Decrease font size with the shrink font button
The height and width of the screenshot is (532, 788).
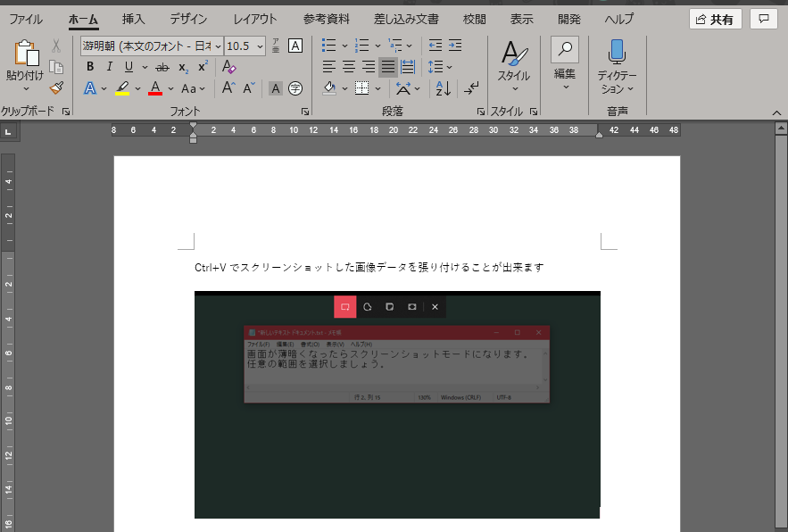[249, 88]
